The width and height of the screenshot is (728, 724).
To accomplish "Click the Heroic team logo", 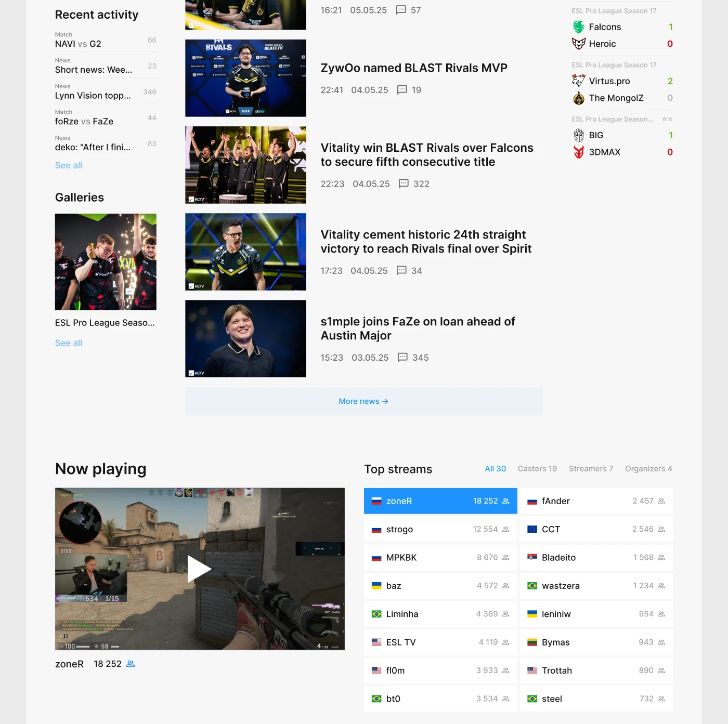I will point(579,44).
